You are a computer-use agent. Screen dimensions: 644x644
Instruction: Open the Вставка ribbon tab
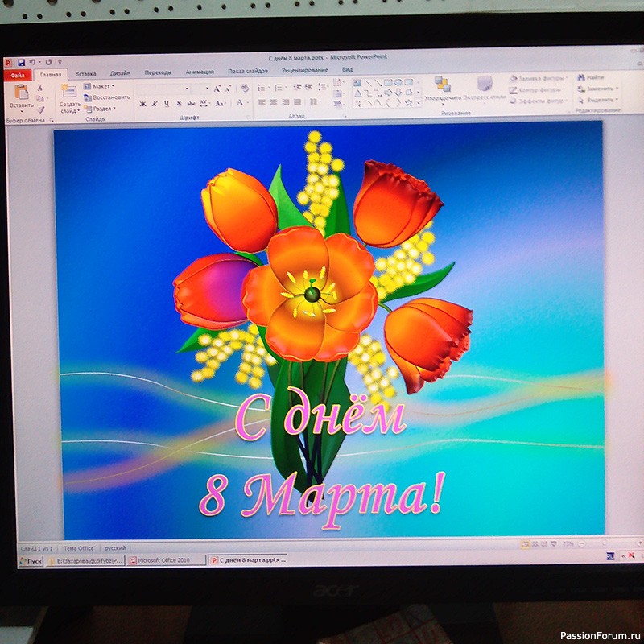85,72
